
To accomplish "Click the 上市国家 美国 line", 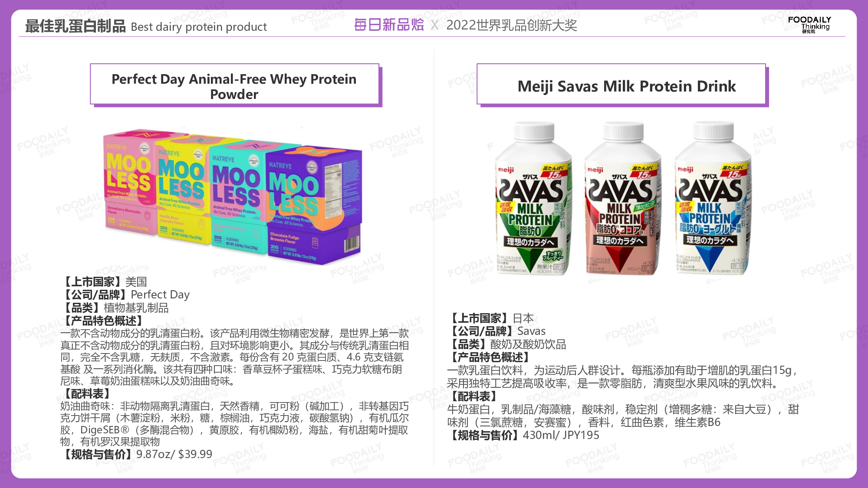I will coord(104,282).
